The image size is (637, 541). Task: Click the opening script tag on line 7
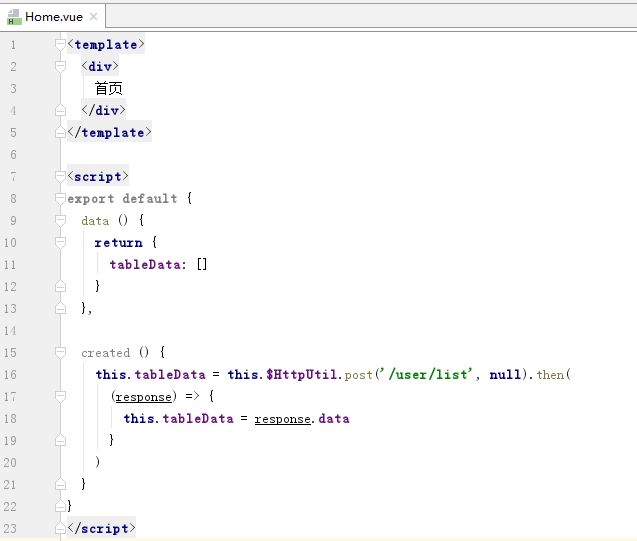coord(98,176)
